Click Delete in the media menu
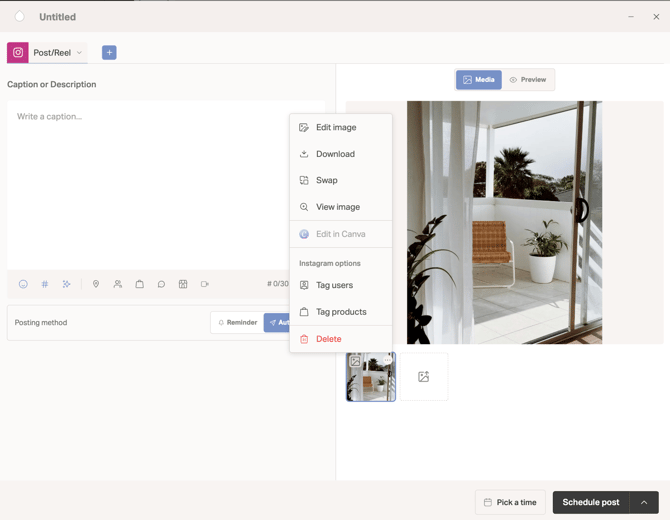 (x=341, y=339)
